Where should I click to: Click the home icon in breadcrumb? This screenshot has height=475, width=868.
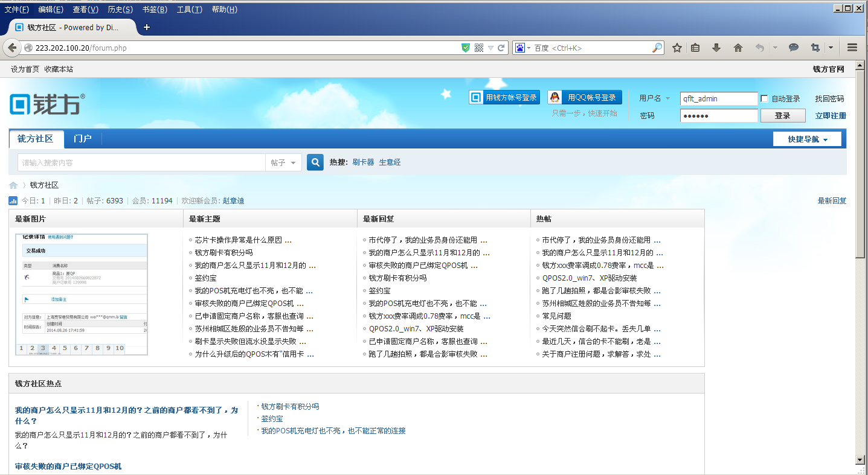[13, 185]
